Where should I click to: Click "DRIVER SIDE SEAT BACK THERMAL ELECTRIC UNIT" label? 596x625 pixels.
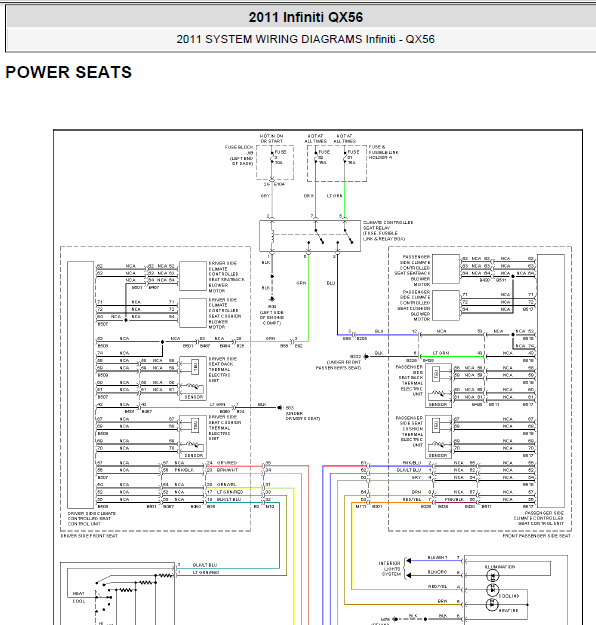point(223,369)
